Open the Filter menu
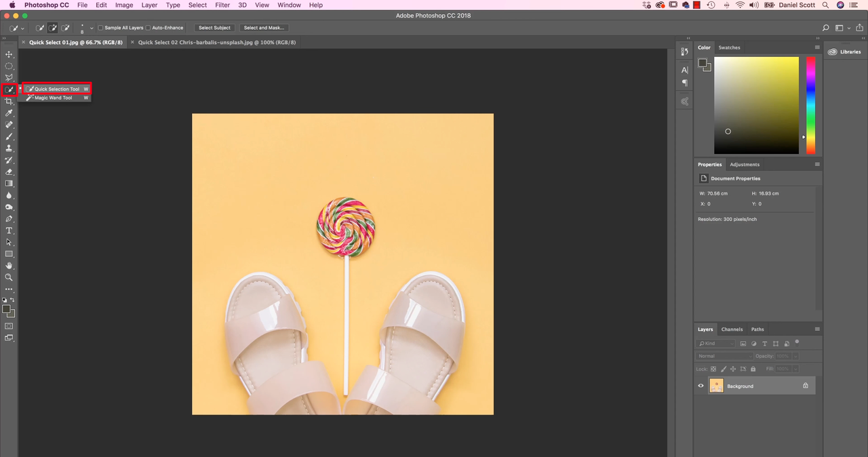The width and height of the screenshot is (868, 457). pyautogui.click(x=222, y=5)
